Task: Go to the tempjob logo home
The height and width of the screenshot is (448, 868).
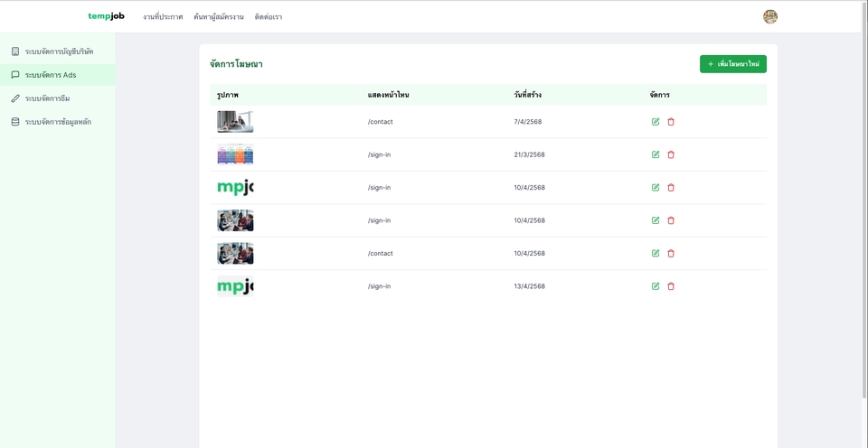Action: tap(107, 16)
